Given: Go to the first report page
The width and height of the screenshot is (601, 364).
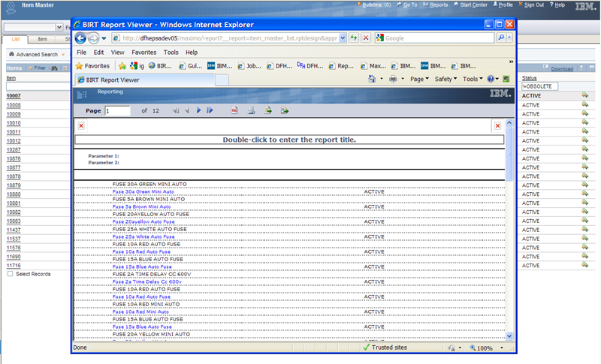Looking at the screenshot, I should tap(176, 110).
